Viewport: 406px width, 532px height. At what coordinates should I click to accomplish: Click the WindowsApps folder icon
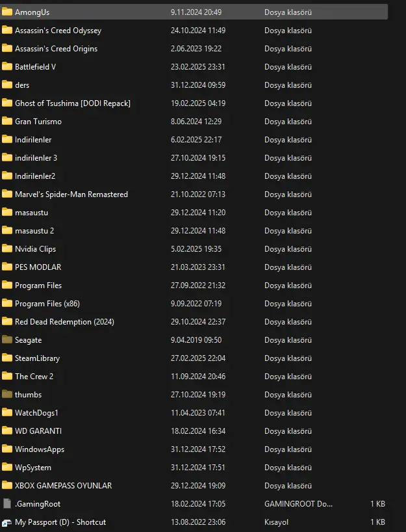point(7,449)
